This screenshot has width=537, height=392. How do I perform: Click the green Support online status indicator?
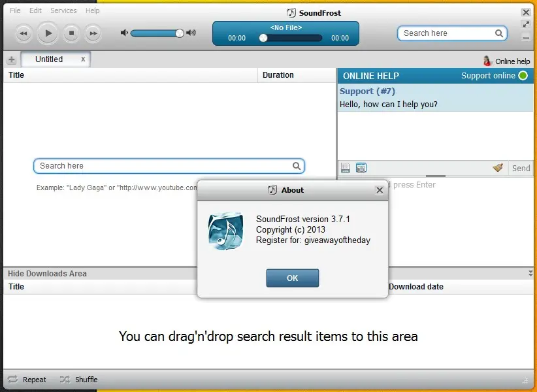coord(523,76)
